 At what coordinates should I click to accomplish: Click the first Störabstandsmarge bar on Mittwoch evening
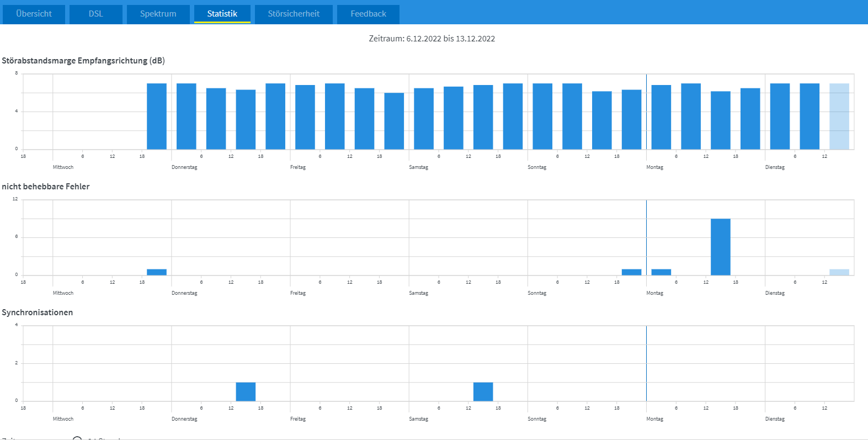[x=157, y=116]
